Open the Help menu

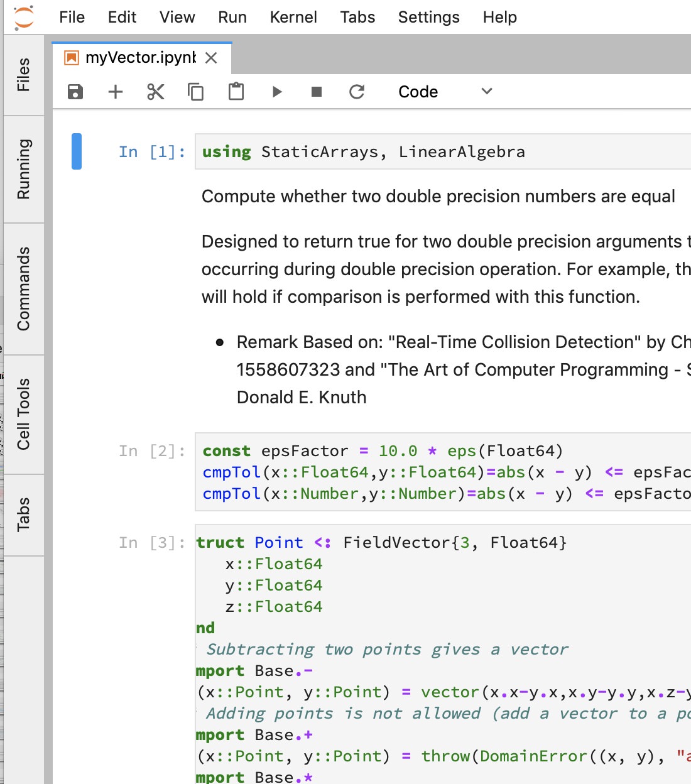(500, 17)
